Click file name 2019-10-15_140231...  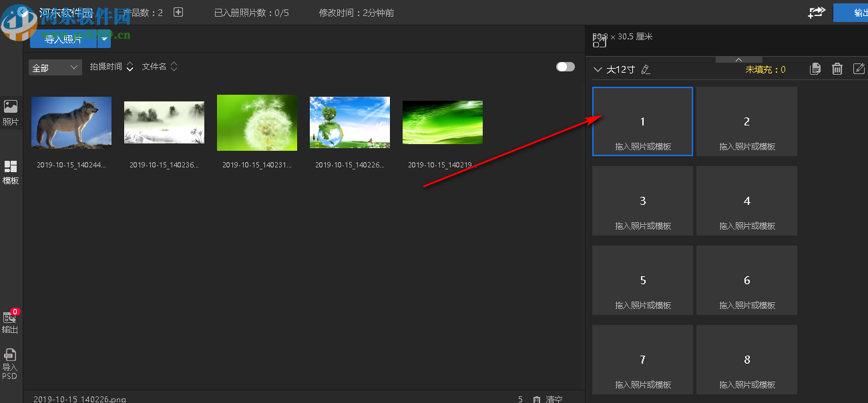(257, 164)
